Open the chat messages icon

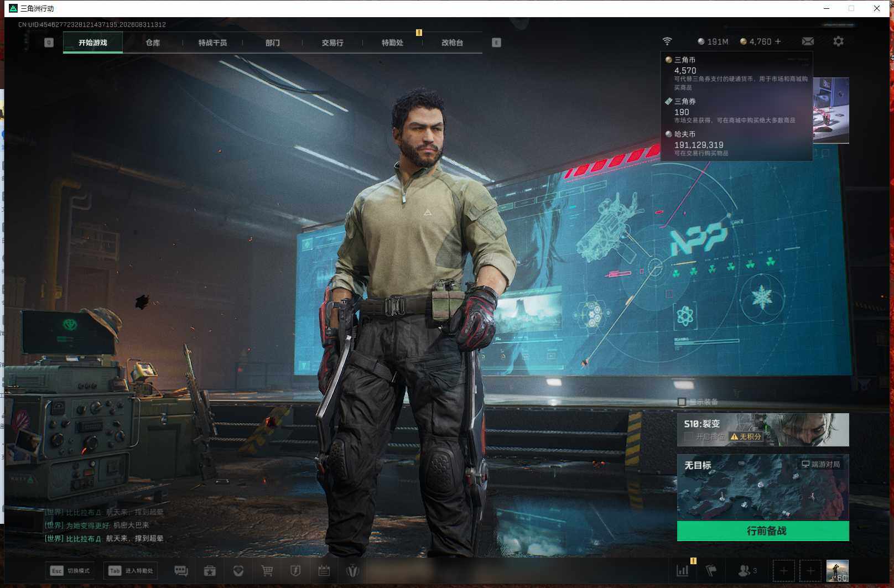181,571
